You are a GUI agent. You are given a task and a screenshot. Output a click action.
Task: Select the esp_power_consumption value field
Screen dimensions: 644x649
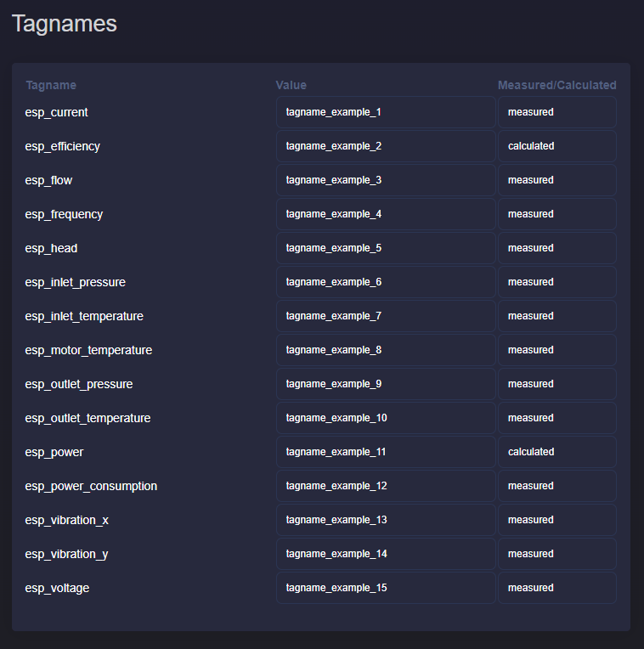(x=385, y=486)
